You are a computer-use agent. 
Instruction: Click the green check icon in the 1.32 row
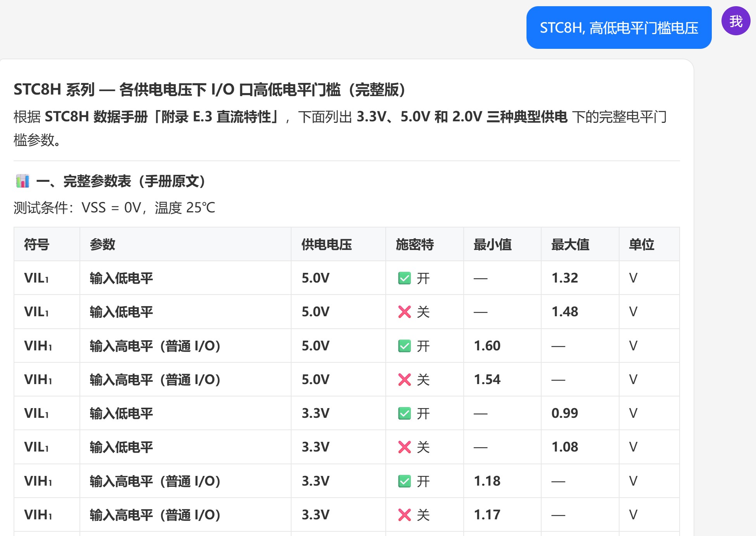point(404,278)
